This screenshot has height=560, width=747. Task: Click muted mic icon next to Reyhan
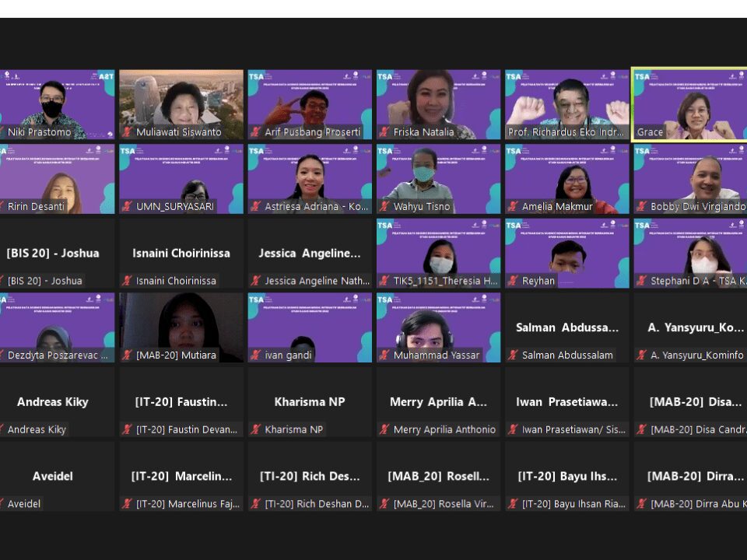pyautogui.click(x=513, y=281)
